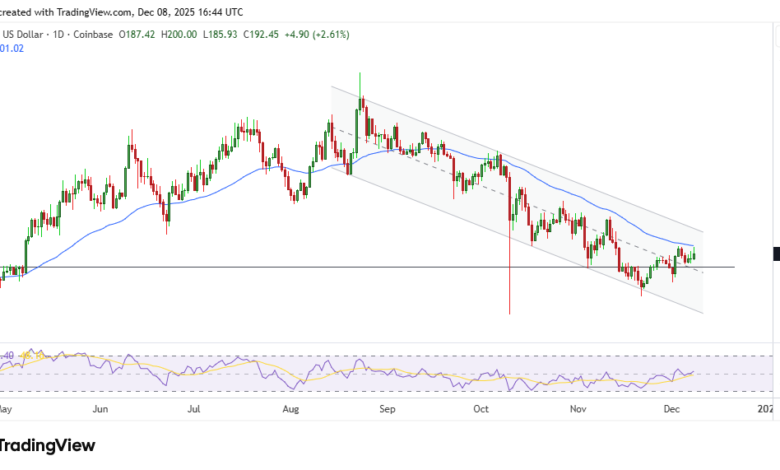Screen dimensions: 780x470
Task: Click the TradingView logo at bottom left
Action: pyautogui.click(x=46, y=445)
